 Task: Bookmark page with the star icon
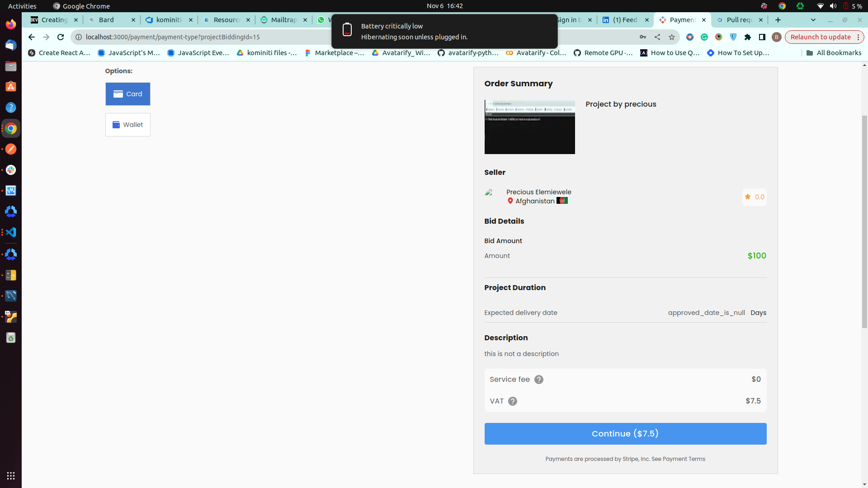point(672,37)
